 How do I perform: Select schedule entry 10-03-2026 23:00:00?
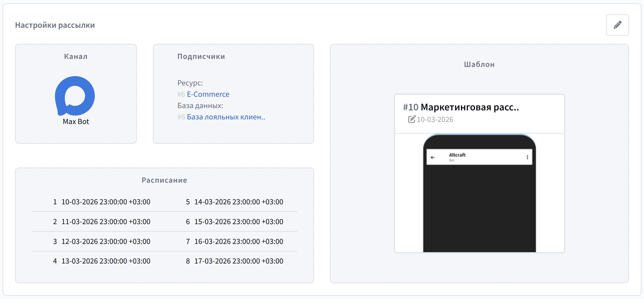[x=106, y=202]
